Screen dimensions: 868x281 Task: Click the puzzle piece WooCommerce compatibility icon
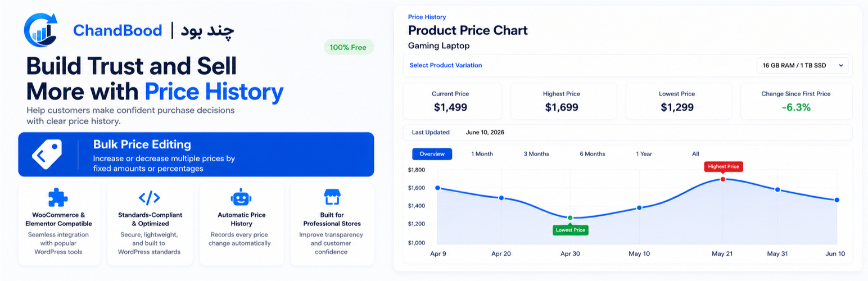[x=58, y=198]
